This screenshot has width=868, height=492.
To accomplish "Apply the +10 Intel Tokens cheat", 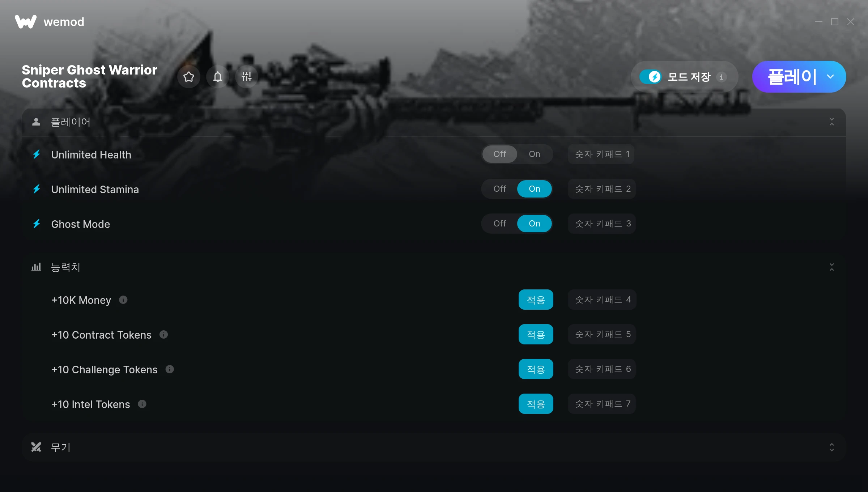I will (x=536, y=404).
